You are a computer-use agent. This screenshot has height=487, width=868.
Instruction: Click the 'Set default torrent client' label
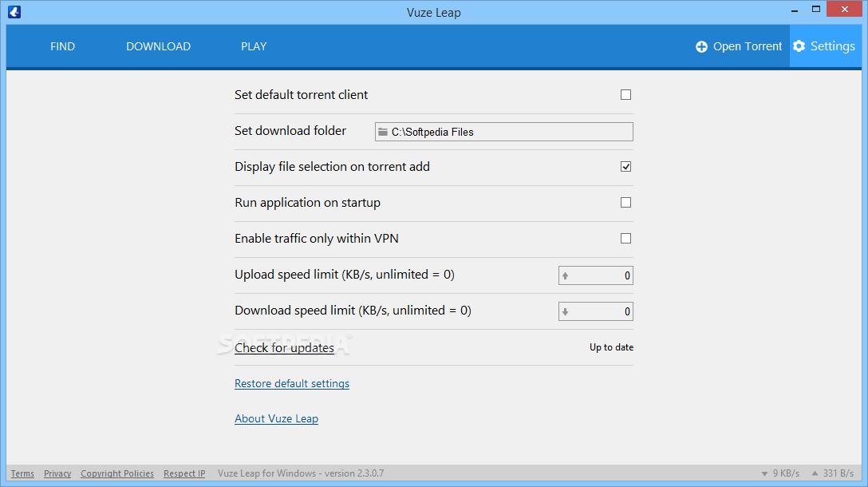coord(301,95)
